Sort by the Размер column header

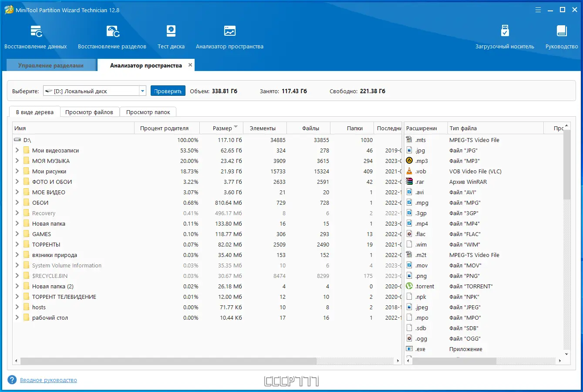(222, 128)
